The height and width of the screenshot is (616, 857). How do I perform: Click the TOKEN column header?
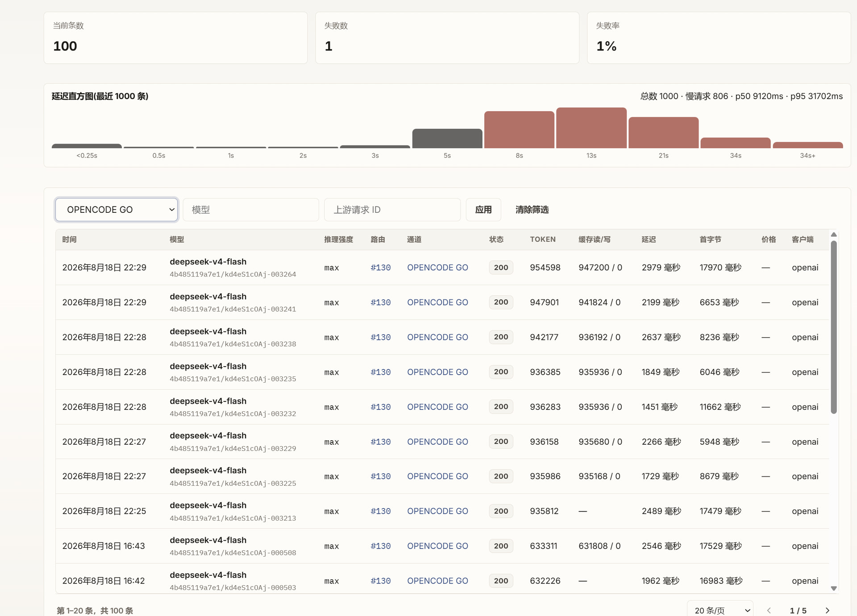coord(543,240)
